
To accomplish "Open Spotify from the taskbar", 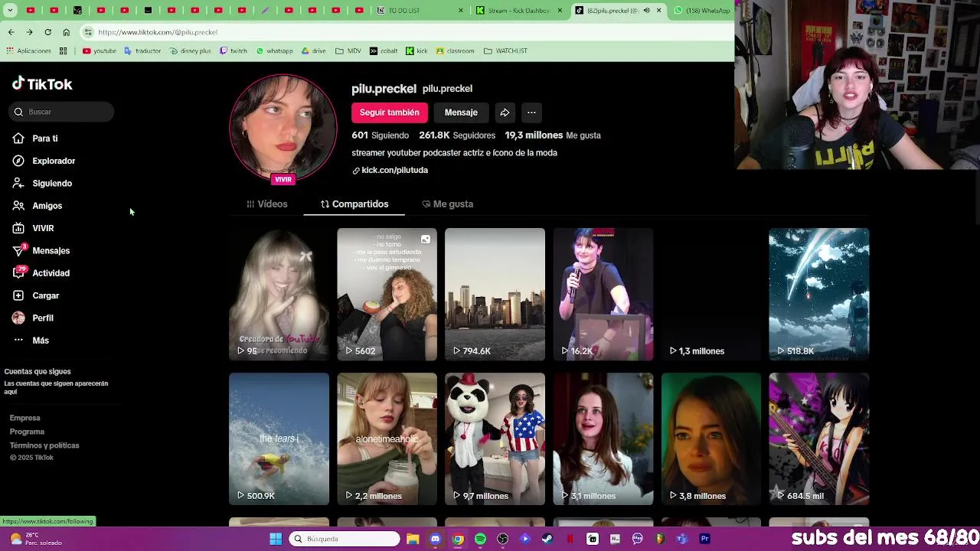I will pyautogui.click(x=480, y=539).
